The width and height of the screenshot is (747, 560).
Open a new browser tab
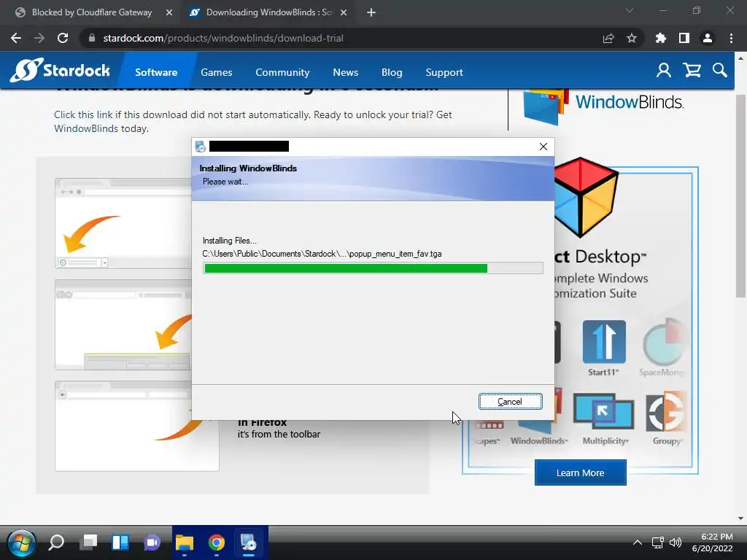click(371, 12)
